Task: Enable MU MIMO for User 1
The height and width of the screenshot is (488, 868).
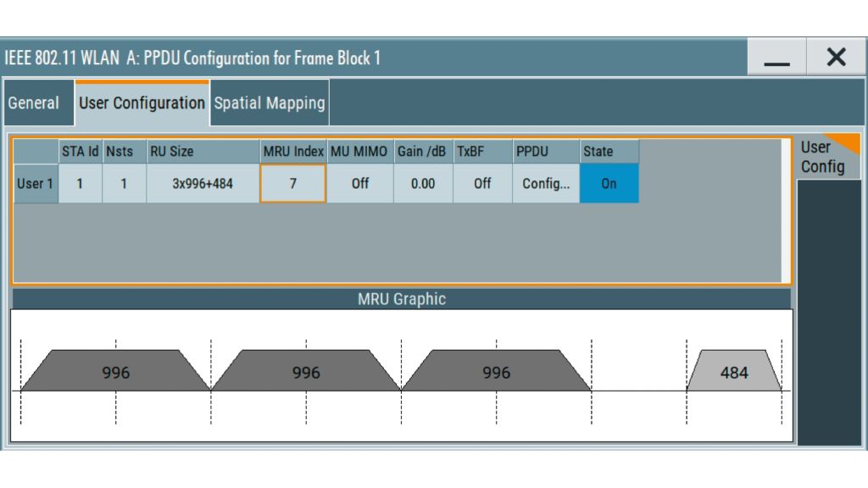Action: coord(359,183)
